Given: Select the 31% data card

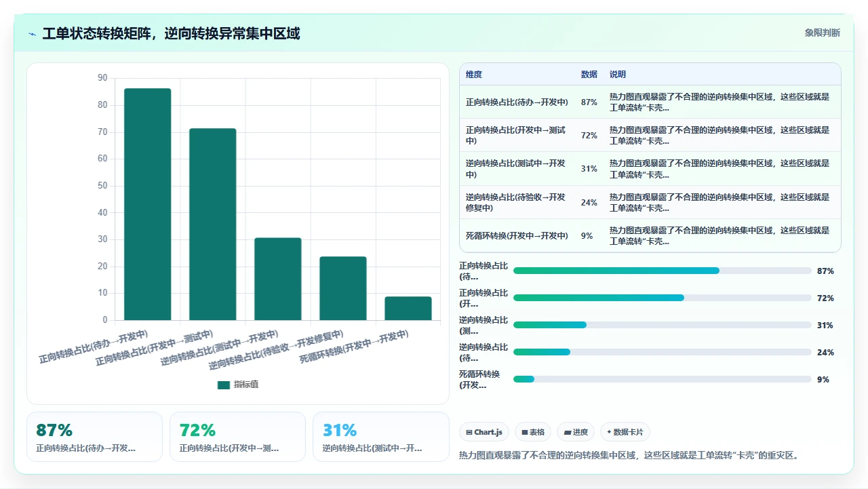Looking at the screenshot, I should (381, 437).
